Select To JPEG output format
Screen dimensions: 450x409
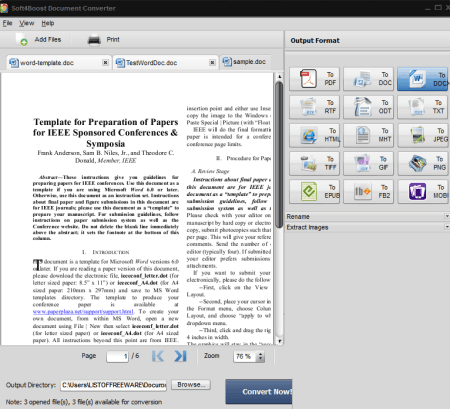(x=422, y=135)
